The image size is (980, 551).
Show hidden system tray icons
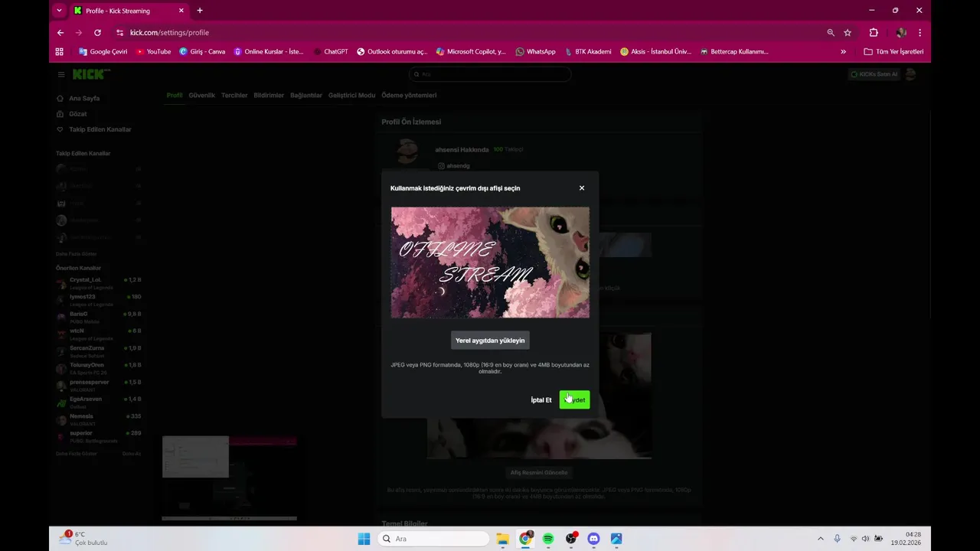click(821, 539)
